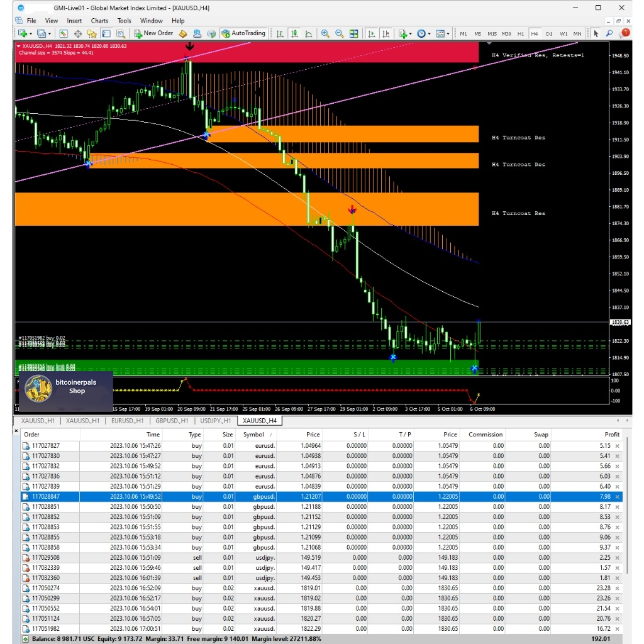
Task: Click the Zoom In magnifier icon
Action: click(x=325, y=33)
